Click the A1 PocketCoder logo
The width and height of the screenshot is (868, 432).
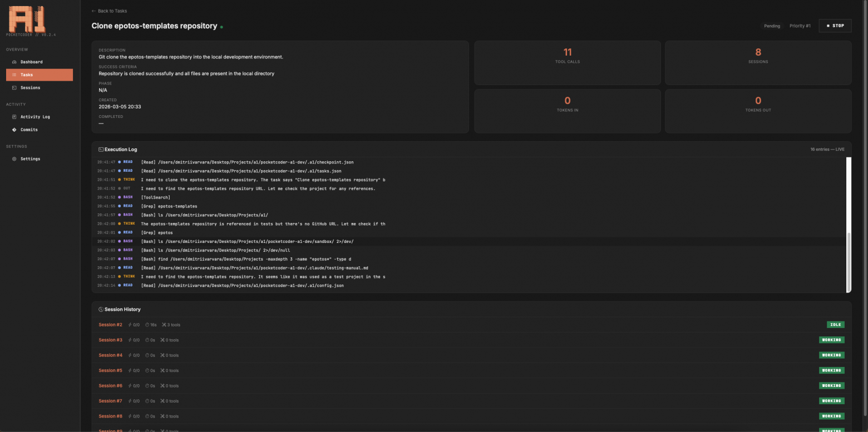tap(27, 19)
